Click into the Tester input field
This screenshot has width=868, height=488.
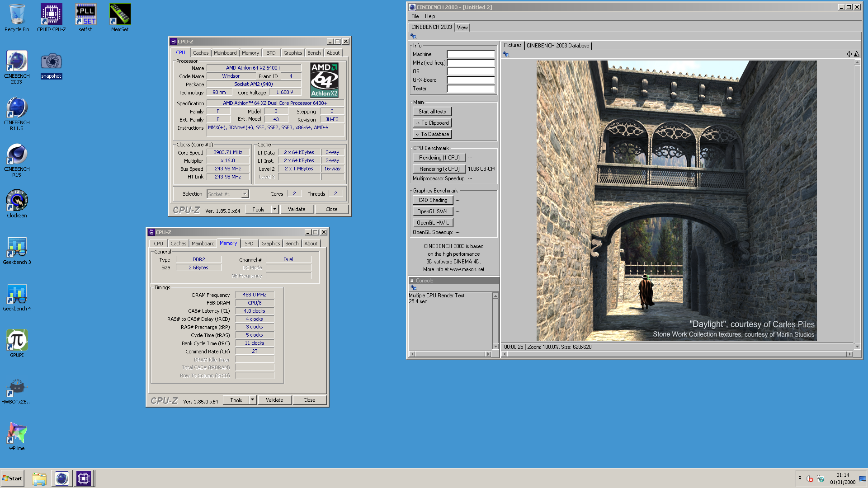coord(471,89)
